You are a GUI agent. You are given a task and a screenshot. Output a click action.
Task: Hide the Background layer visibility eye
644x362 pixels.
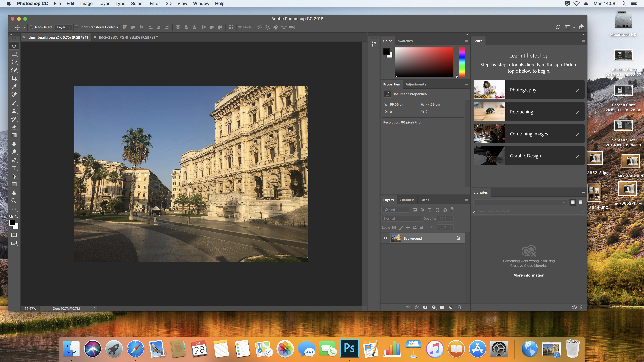[385, 238]
